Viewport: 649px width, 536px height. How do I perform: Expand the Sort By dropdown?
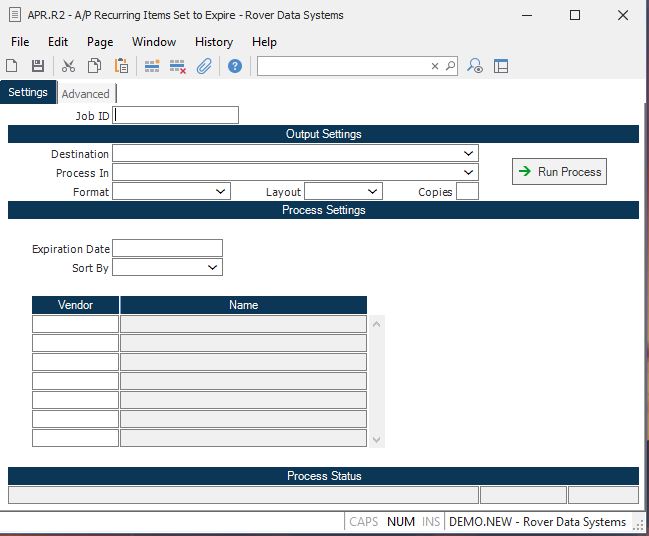212,267
